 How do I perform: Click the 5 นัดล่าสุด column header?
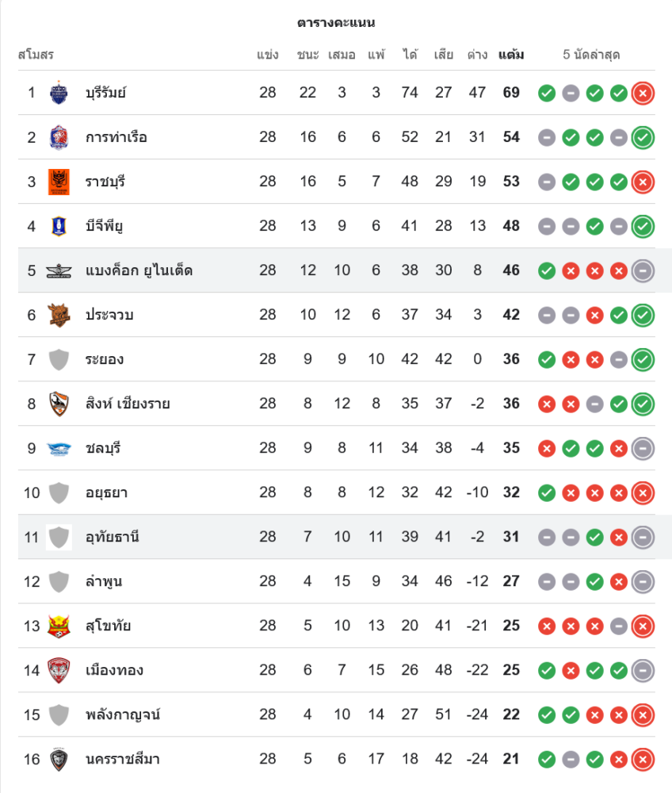(591, 55)
